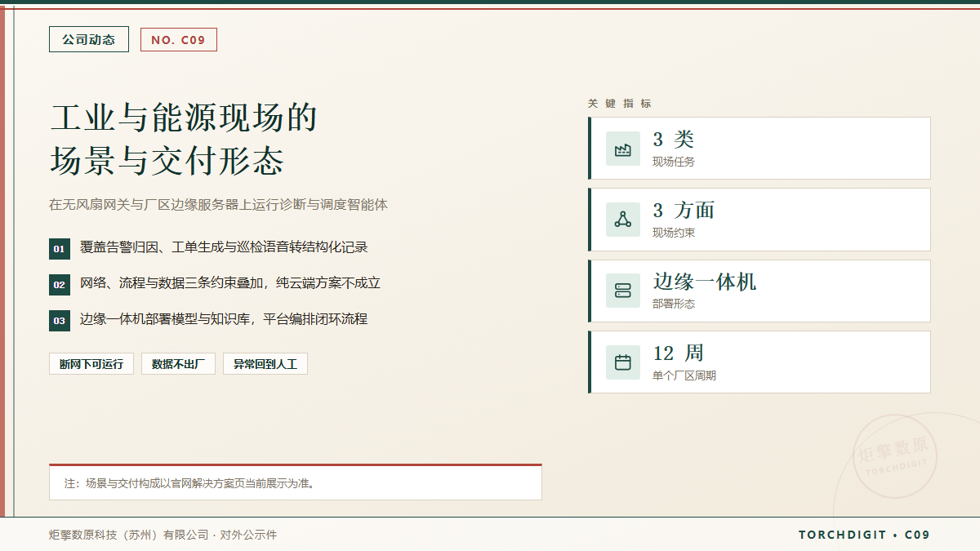This screenshot has height=551, width=980.
Task: Click the network nodes icon beside 现场约束
Action: 623,220
